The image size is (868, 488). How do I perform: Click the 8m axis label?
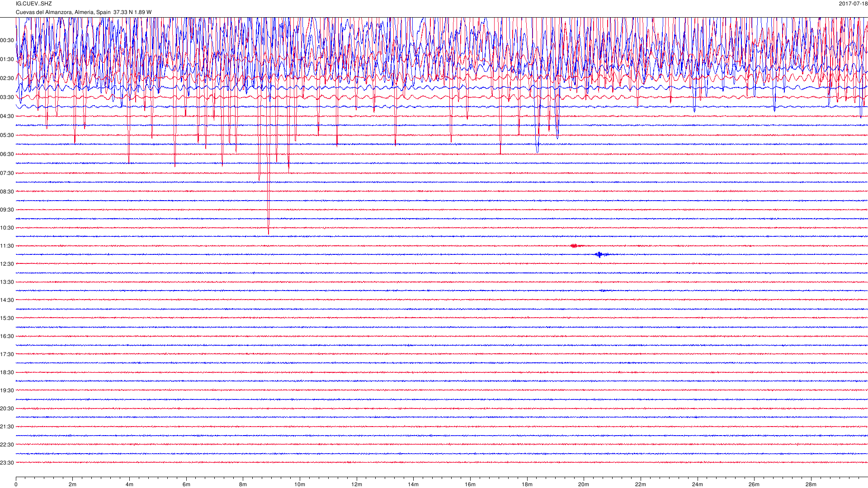pyautogui.click(x=243, y=485)
